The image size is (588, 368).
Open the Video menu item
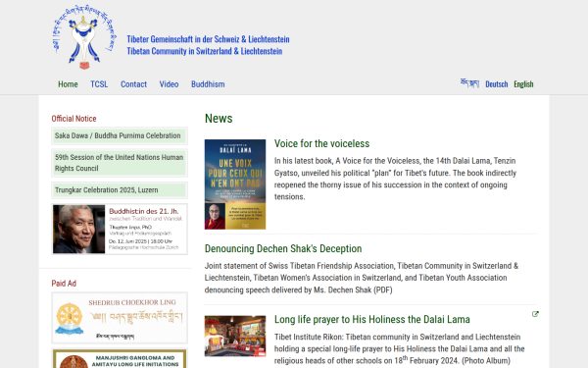pyautogui.click(x=169, y=84)
